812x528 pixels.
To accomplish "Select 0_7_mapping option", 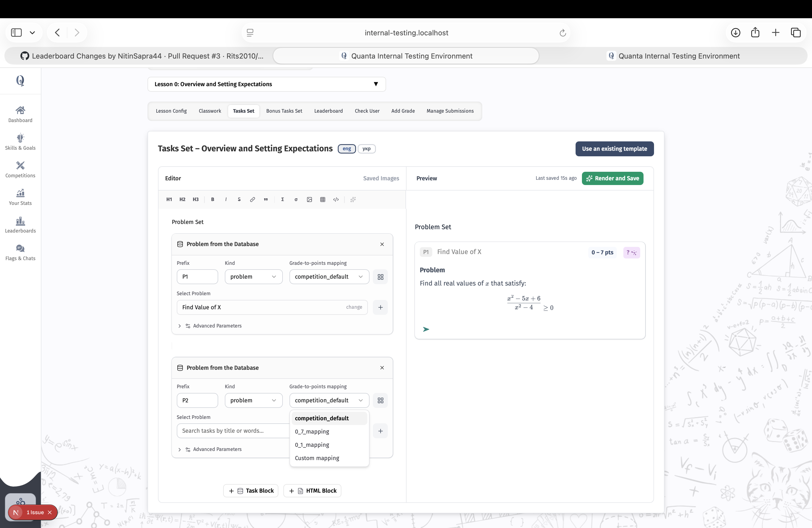I will (x=329, y=432).
